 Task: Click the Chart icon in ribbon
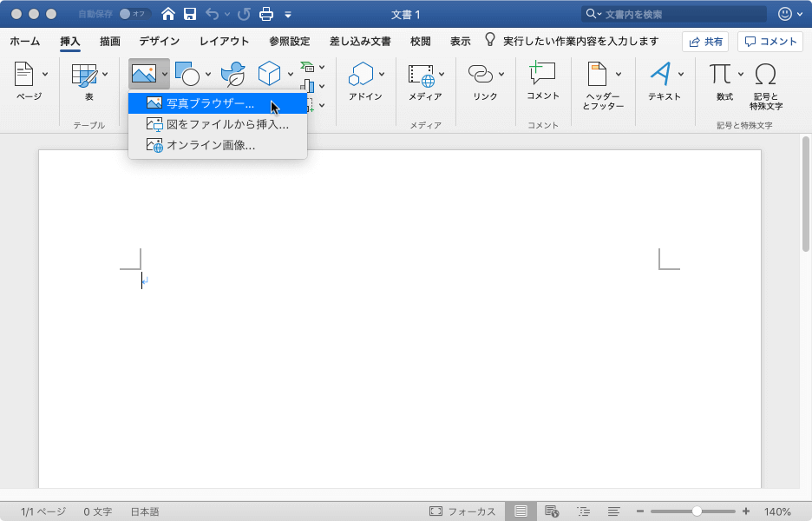click(x=308, y=86)
